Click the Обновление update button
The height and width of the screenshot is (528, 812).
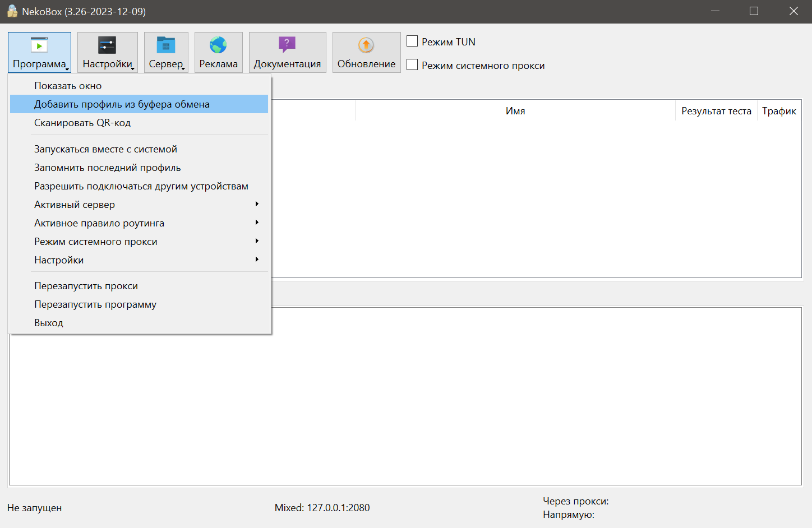(x=367, y=52)
